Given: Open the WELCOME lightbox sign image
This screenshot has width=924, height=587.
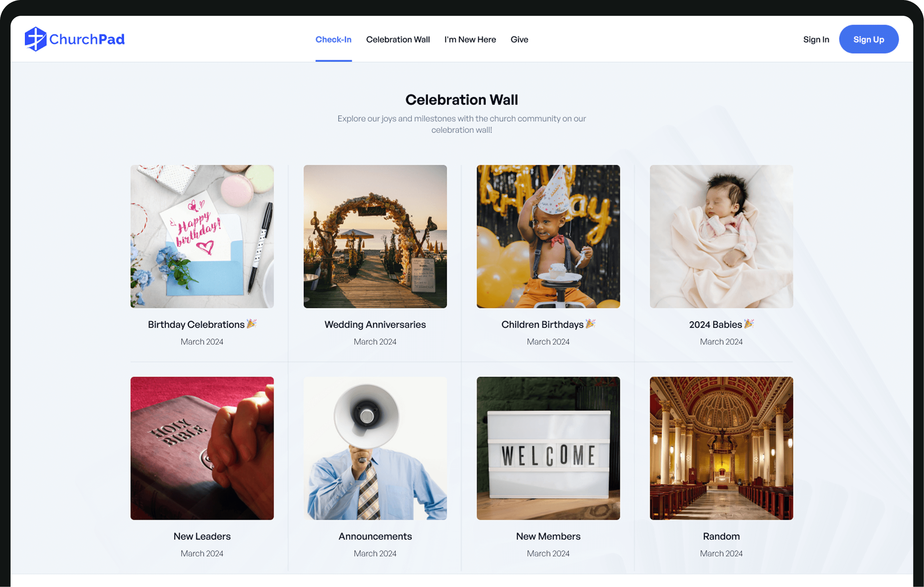Looking at the screenshot, I should (x=548, y=448).
